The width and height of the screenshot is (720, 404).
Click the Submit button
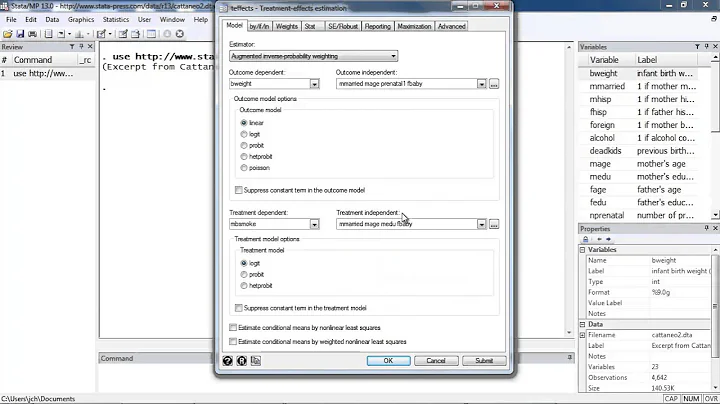point(484,361)
